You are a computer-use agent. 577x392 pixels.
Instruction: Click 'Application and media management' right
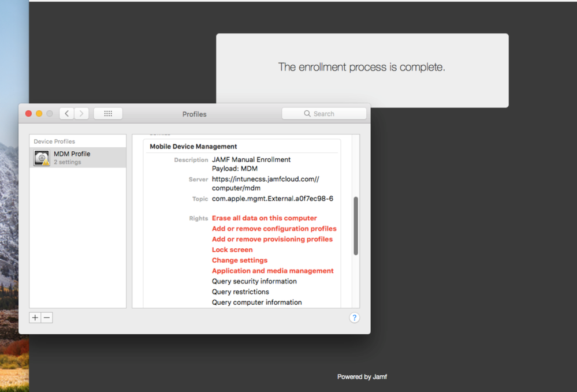(x=273, y=271)
